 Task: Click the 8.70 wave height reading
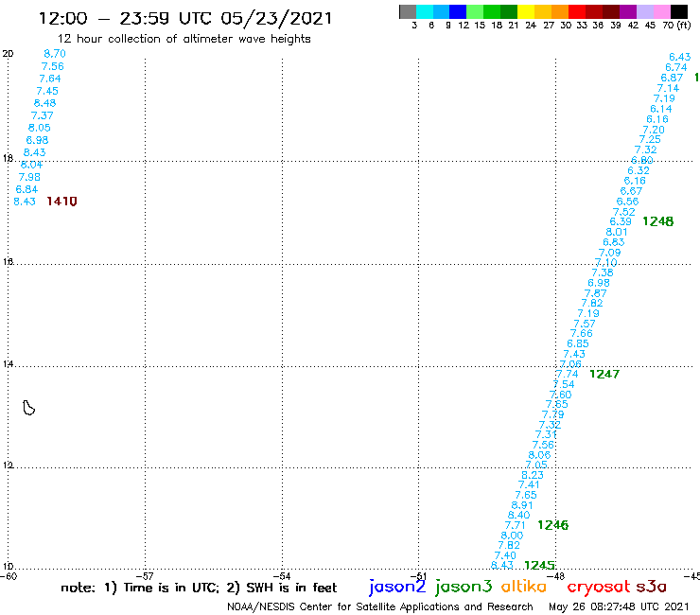[x=55, y=54]
